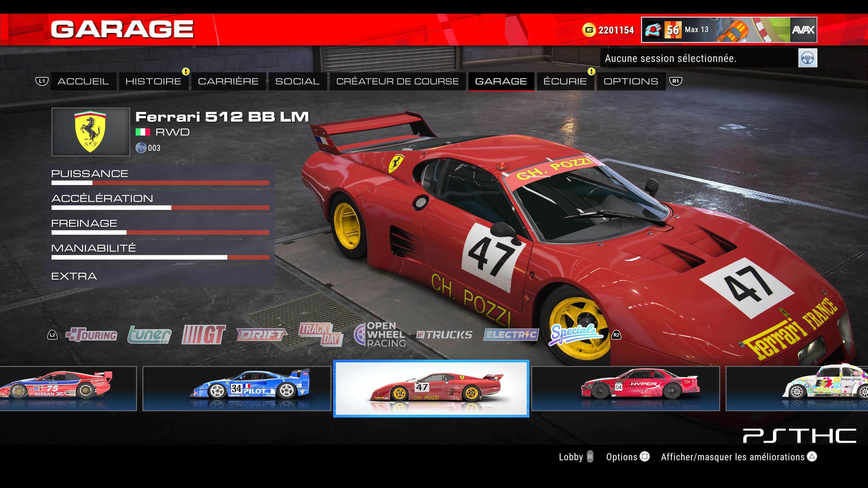Click the Ferrari manufacturer badge
This screenshot has width=868, height=488.
pos(91,132)
